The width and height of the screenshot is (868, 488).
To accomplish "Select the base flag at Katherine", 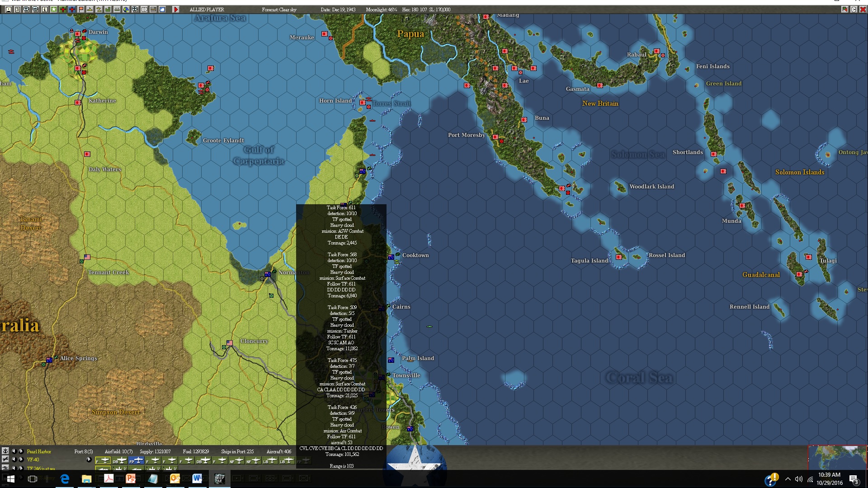I will coord(78,103).
